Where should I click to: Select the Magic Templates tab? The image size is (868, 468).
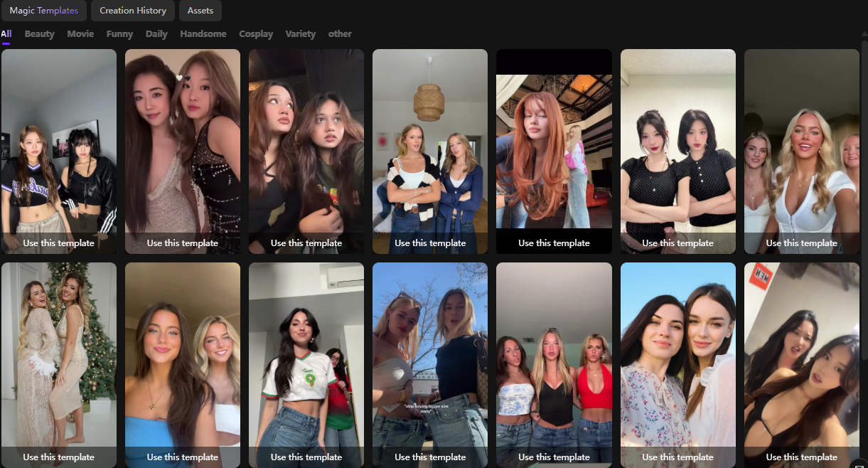click(43, 11)
